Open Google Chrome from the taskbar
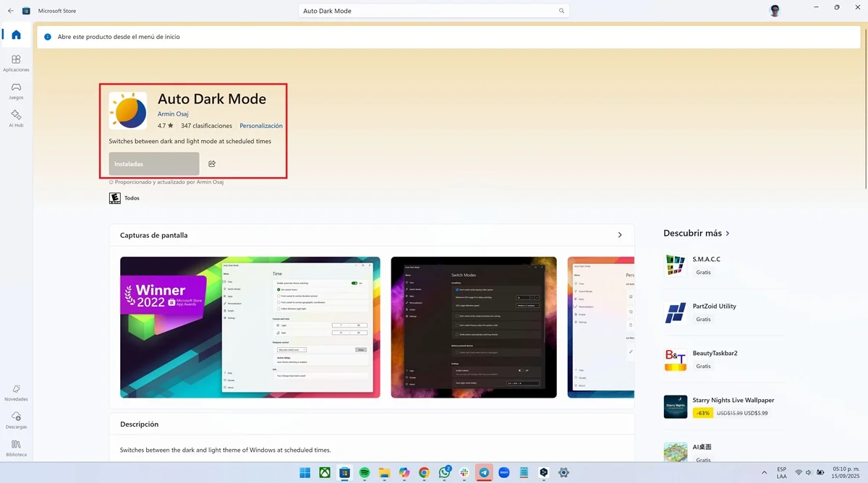 (424, 472)
